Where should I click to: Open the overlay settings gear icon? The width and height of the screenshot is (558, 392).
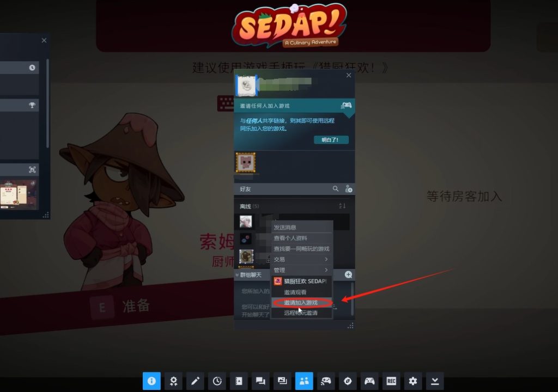pyautogui.click(x=413, y=381)
